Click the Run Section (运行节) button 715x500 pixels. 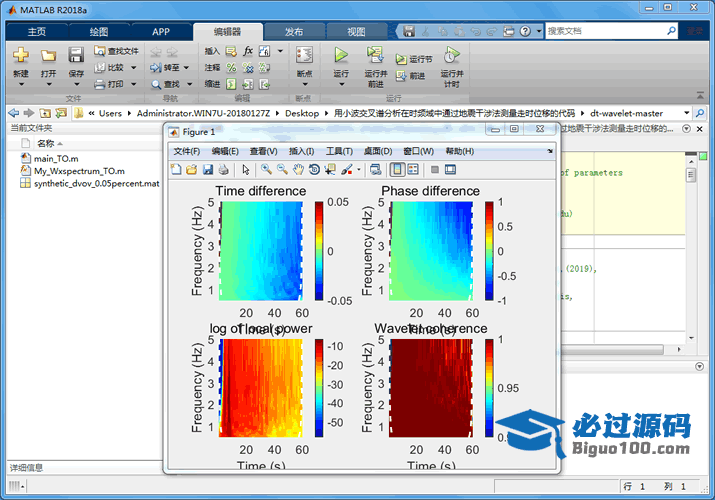414,59
